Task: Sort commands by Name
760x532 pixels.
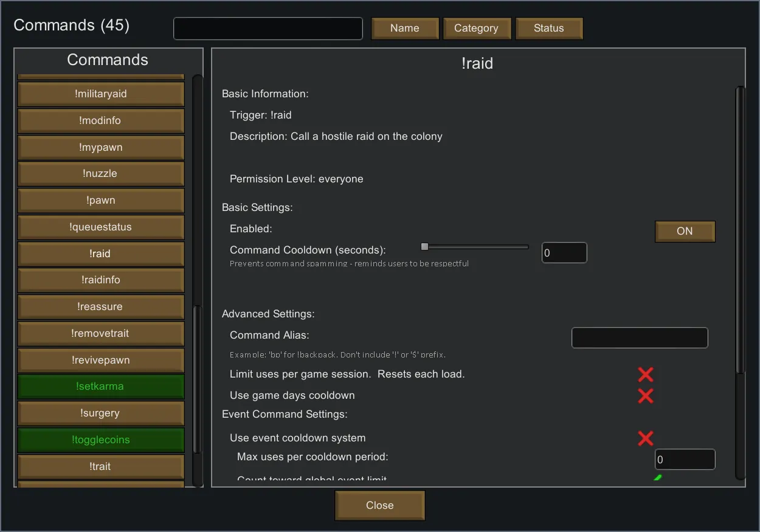Action: click(x=405, y=28)
